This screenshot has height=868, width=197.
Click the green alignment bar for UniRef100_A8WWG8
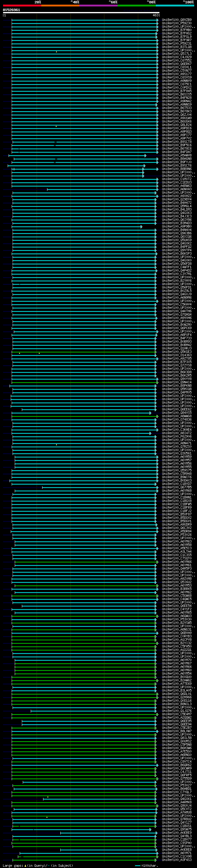tap(85, 416)
